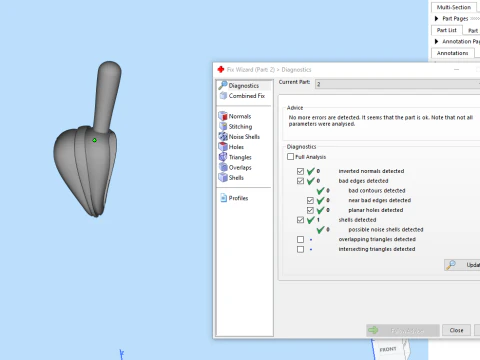Expand the Annotation Pages section
480x360 pixels.
coord(436,41)
